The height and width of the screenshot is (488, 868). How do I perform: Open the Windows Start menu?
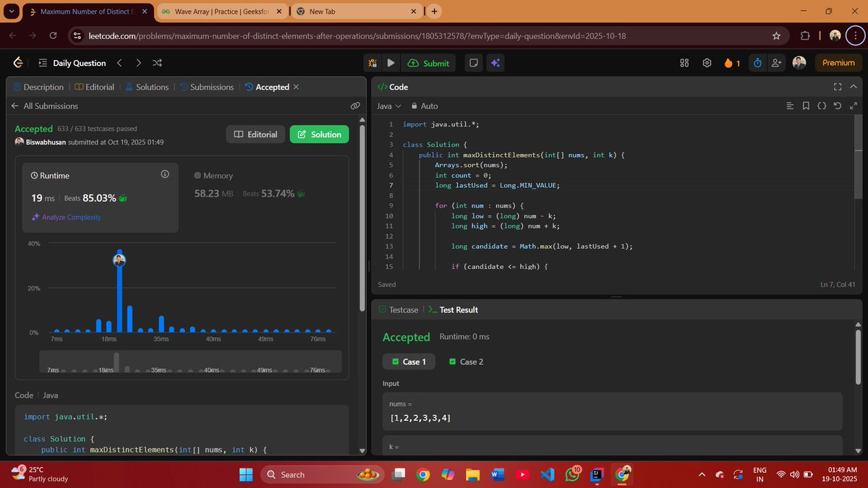tap(245, 474)
